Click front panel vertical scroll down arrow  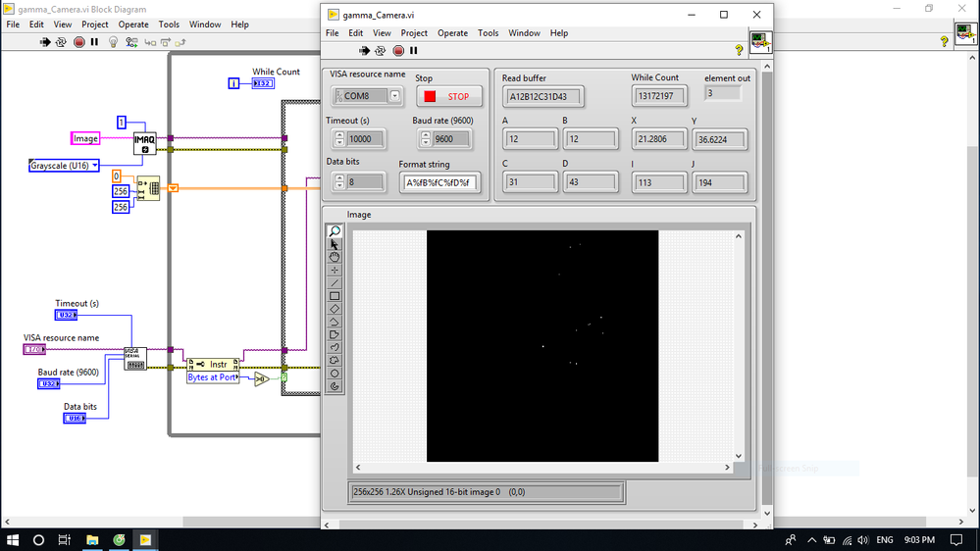pos(767,514)
